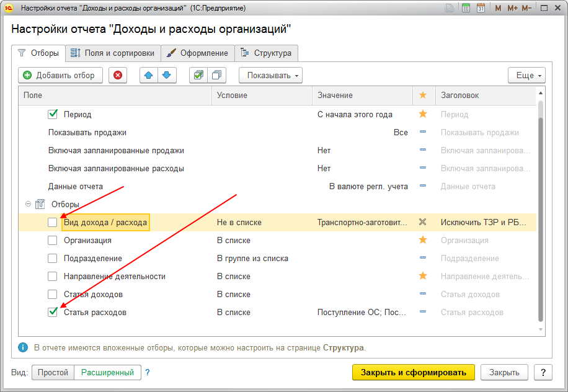Open the calendar icon in title bar
Screen dimensions: 568x392
(x=481, y=8)
